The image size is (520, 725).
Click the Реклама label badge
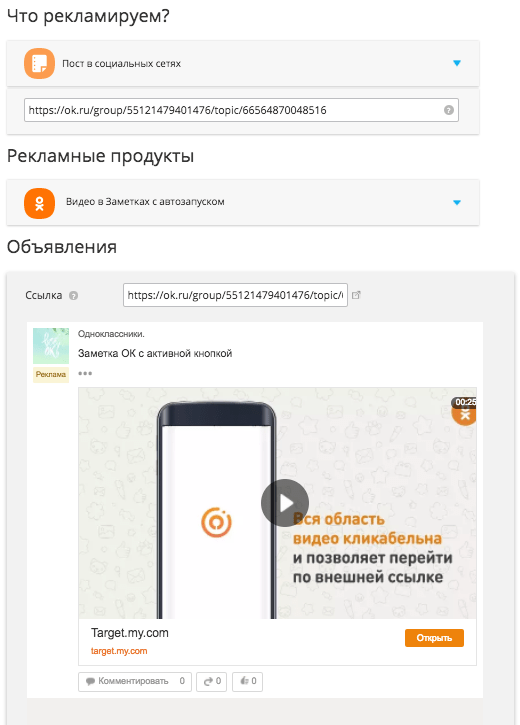pyautogui.click(x=51, y=375)
